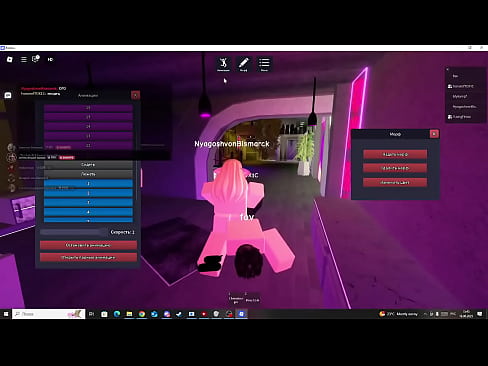Choose the first blue numbered animation
This screenshot has width=488, height=366.
[88, 184]
